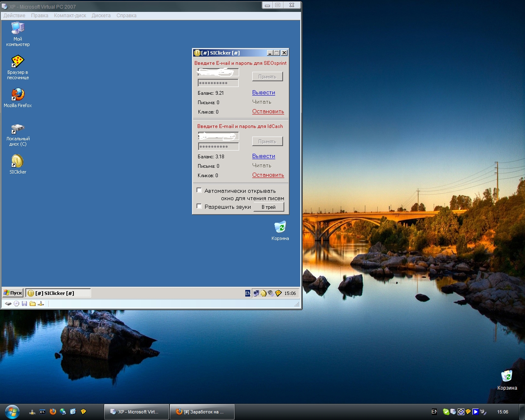Launch command prompt from host quick launch
Viewport: 525px width, 420px height.
tap(42, 412)
